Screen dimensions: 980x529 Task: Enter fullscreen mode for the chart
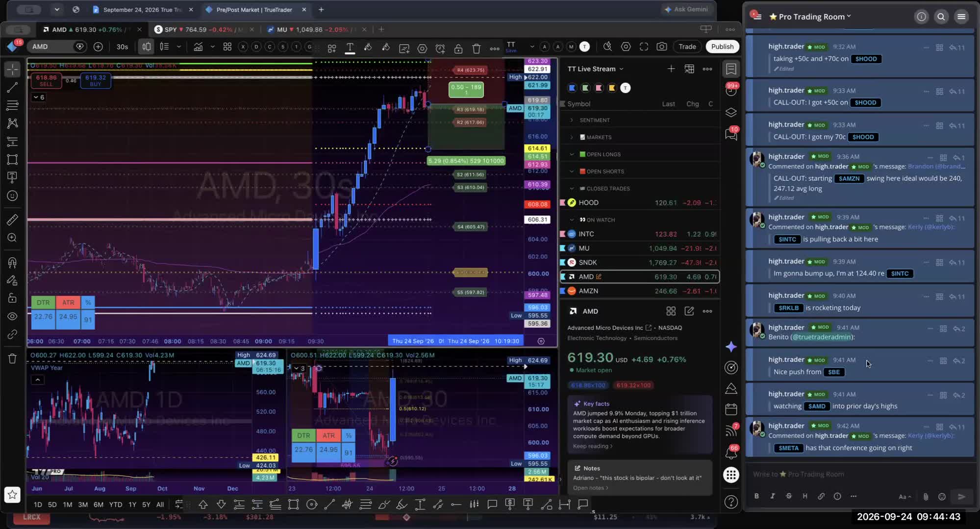click(x=644, y=47)
